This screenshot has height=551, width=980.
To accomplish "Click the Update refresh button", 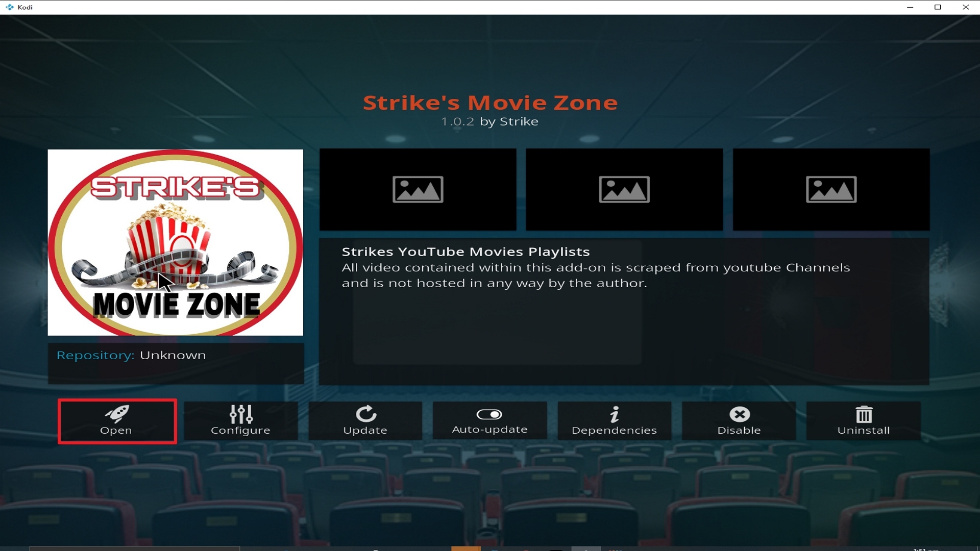I will [365, 421].
